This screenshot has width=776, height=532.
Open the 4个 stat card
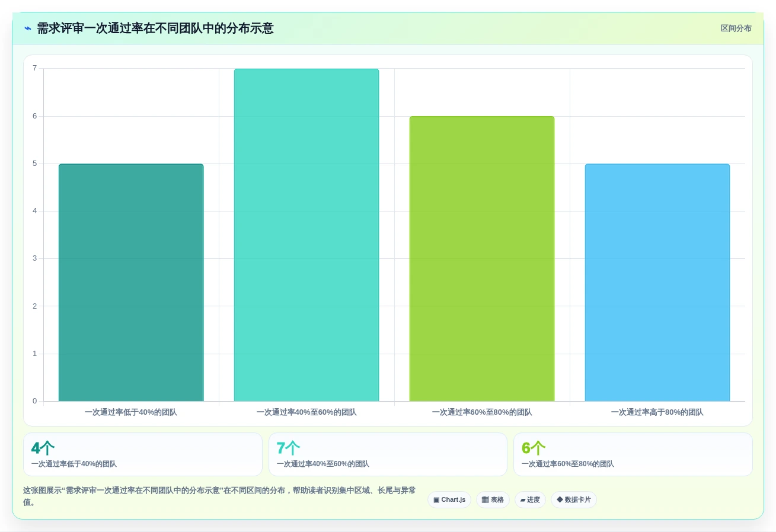pyautogui.click(x=143, y=454)
